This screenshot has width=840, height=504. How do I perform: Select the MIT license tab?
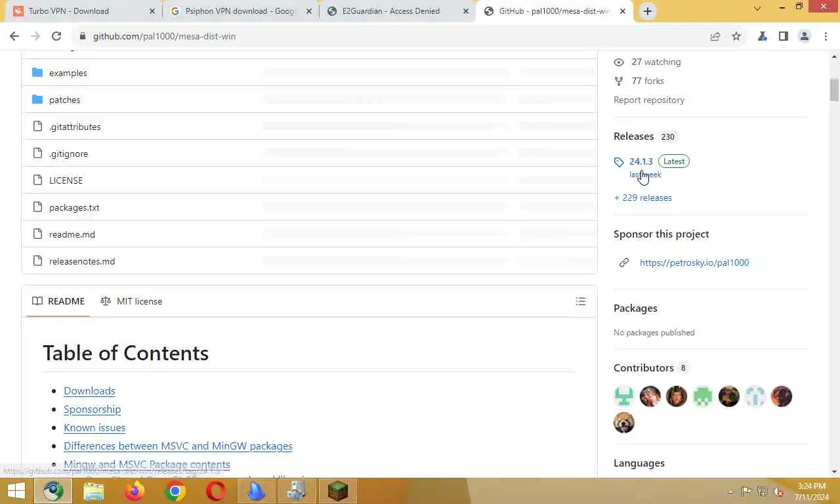click(x=131, y=301)
